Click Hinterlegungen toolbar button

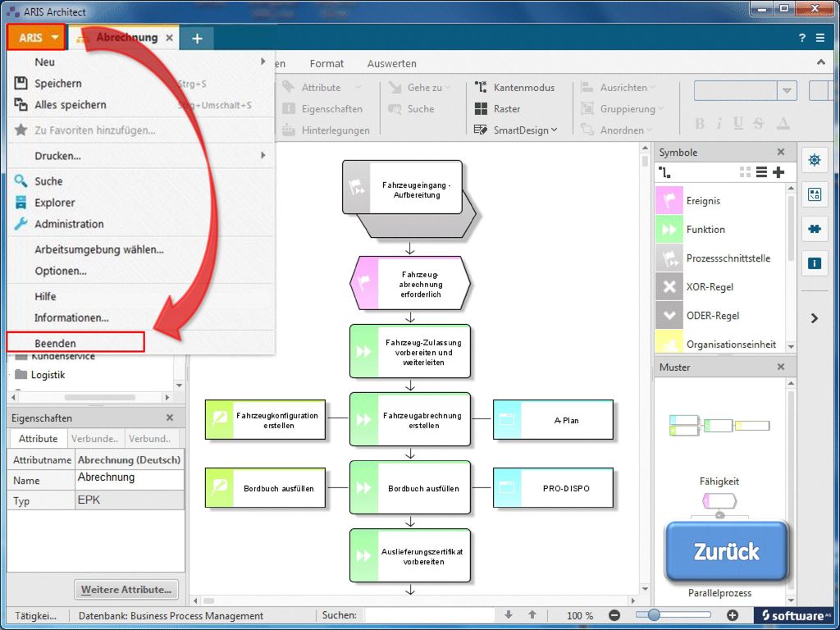pyautogui.click(x=326, y=130)
